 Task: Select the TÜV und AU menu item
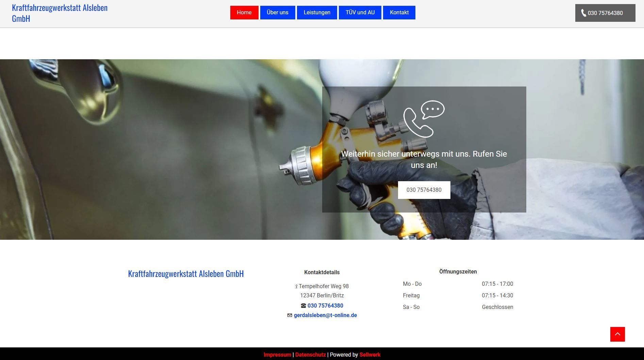click(360, 13)
